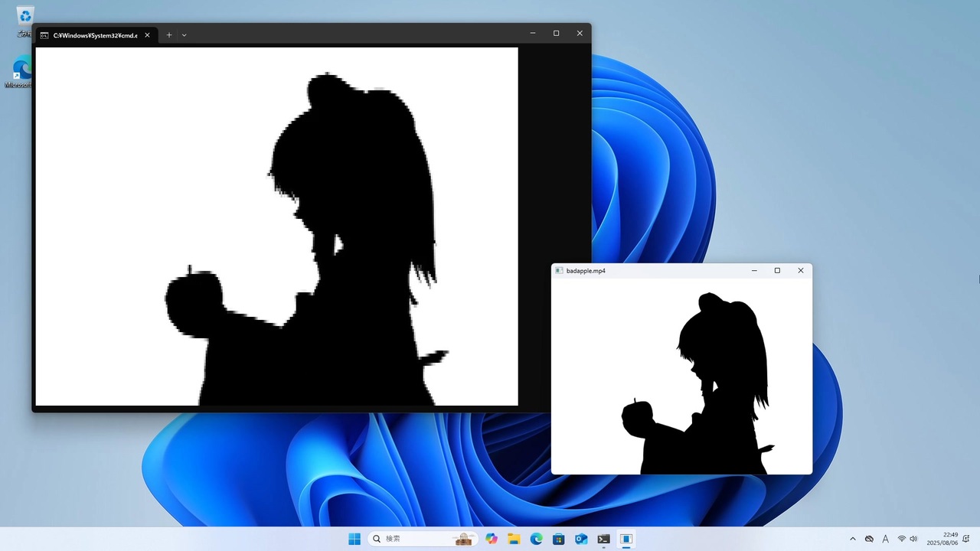
Task: Close the terminal window
Action: 580,34
